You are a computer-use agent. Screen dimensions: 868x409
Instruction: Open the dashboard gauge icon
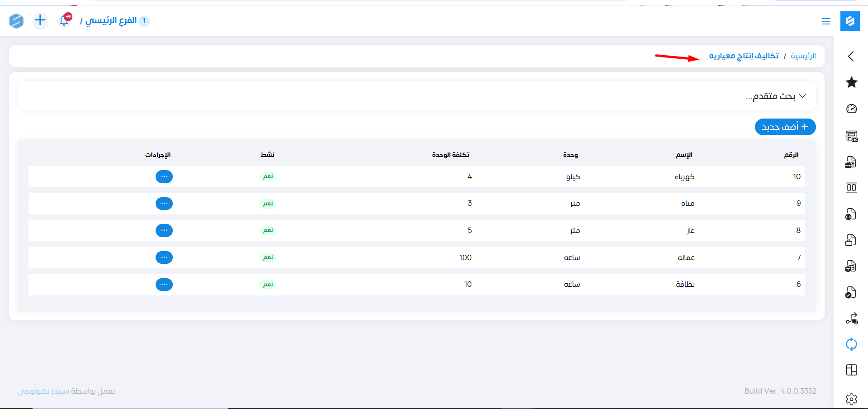click(851, 109)
